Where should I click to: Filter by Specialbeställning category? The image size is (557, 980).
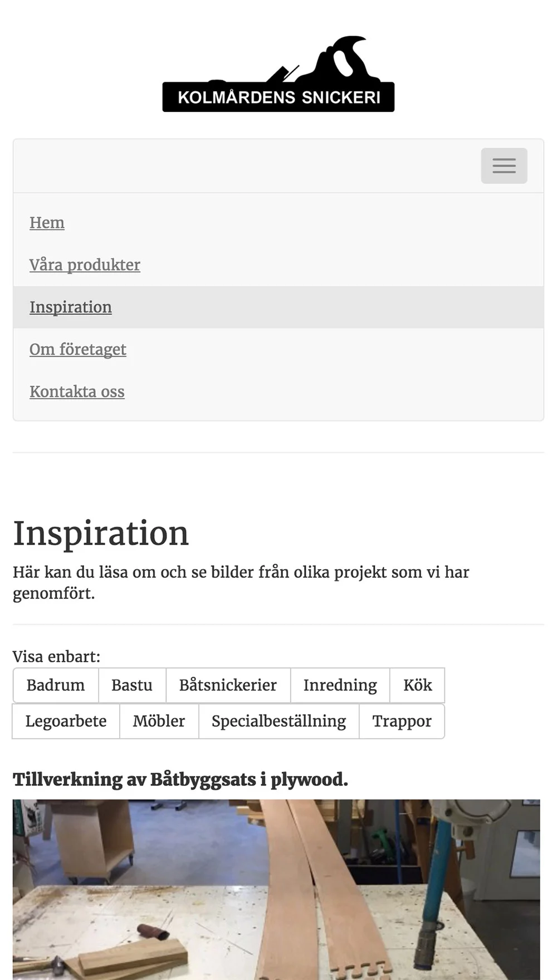tap(278, 721)
